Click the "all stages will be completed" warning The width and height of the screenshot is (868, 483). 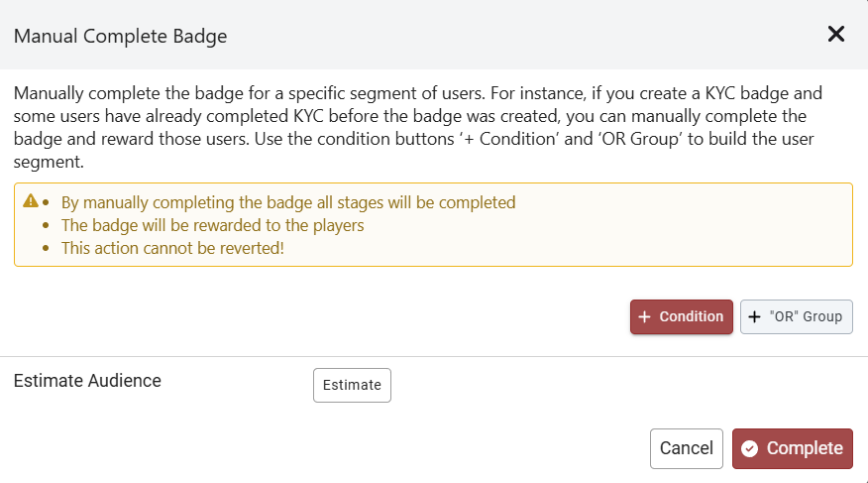pos(288,202)
